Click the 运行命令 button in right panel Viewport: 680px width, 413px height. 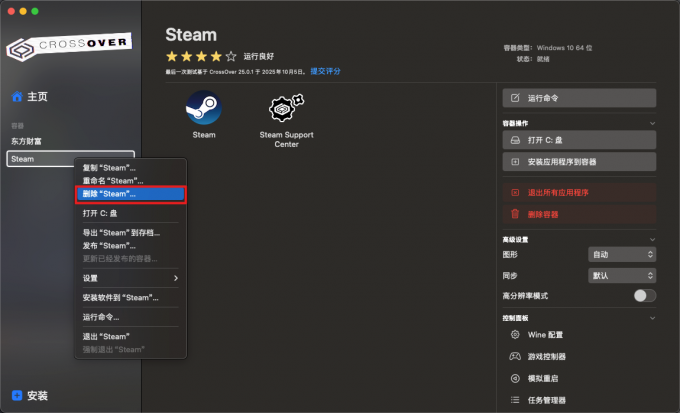click(579, 98)
